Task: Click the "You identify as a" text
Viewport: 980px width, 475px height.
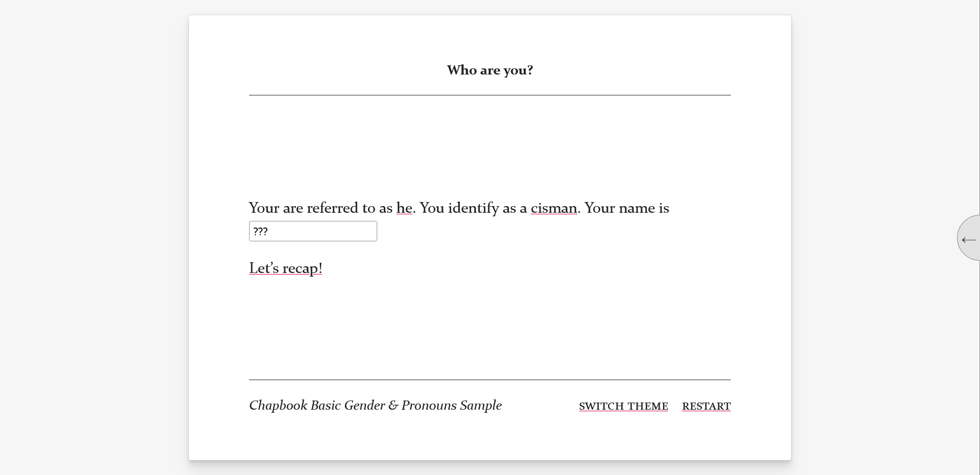Action: click(473, 208)
